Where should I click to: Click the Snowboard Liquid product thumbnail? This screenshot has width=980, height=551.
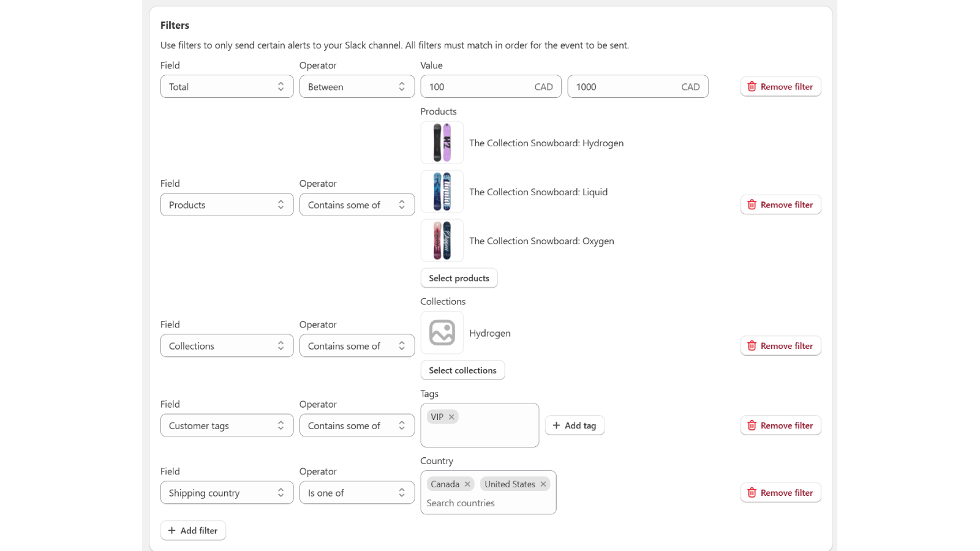pyautogui.click(x=442, y=191)
